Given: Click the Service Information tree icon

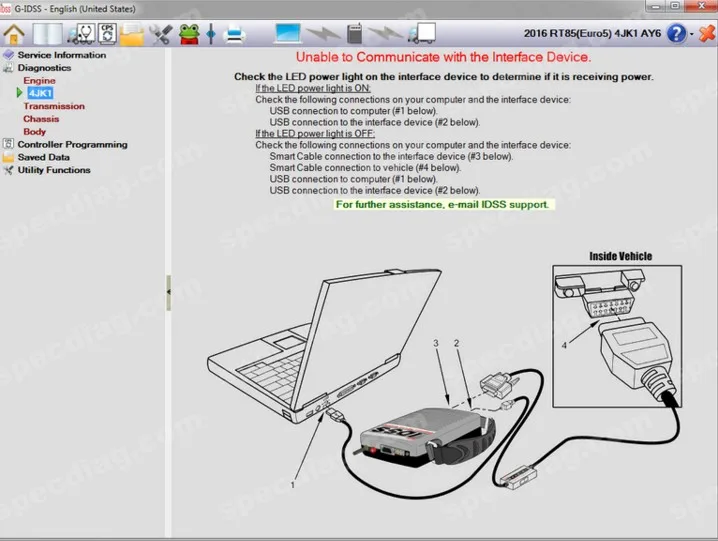Looking at the screenshot, I should [8, 55].
